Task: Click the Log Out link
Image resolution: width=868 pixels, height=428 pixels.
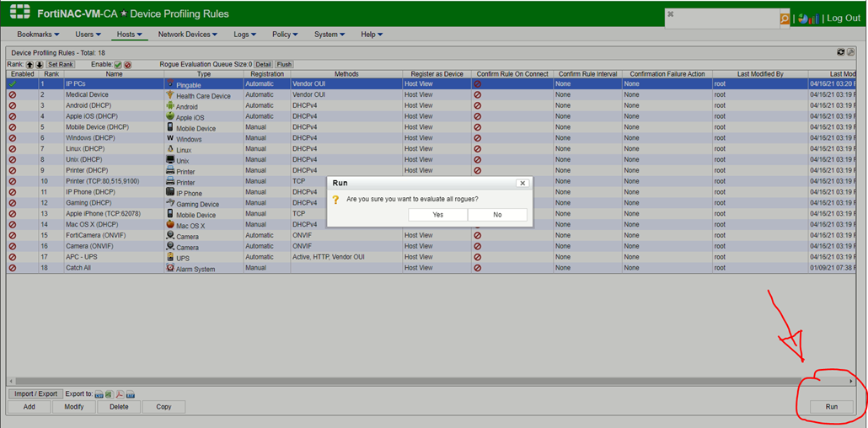Action: [x=843, y=18]
